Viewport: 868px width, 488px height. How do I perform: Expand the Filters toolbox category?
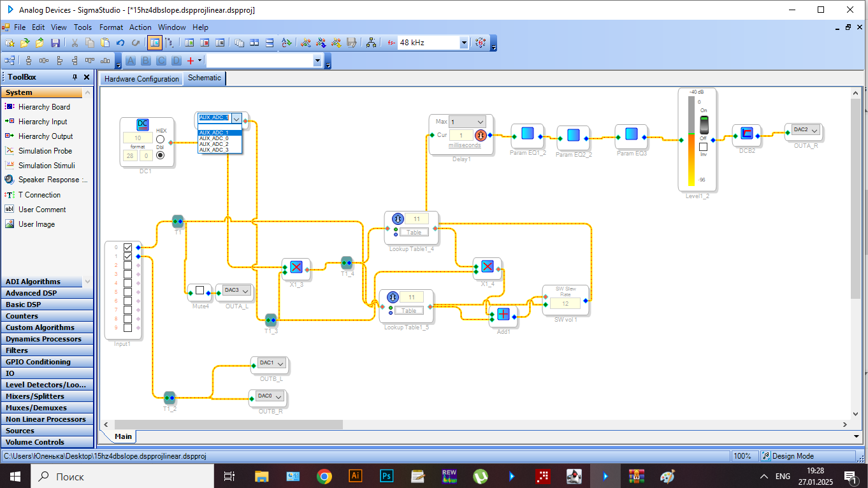(x=17, y=350)
